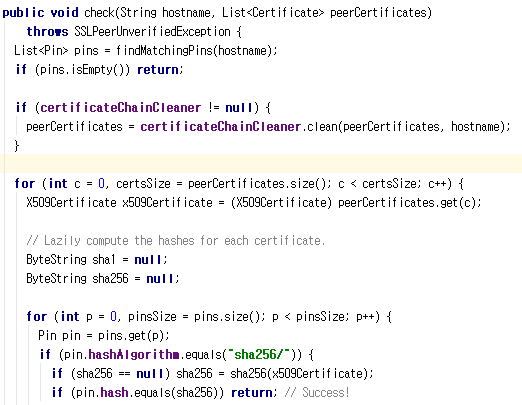The image size is (522, 405).
Task: Click 'pinsSize' in the inner for loop
Action: coord(152,317)
